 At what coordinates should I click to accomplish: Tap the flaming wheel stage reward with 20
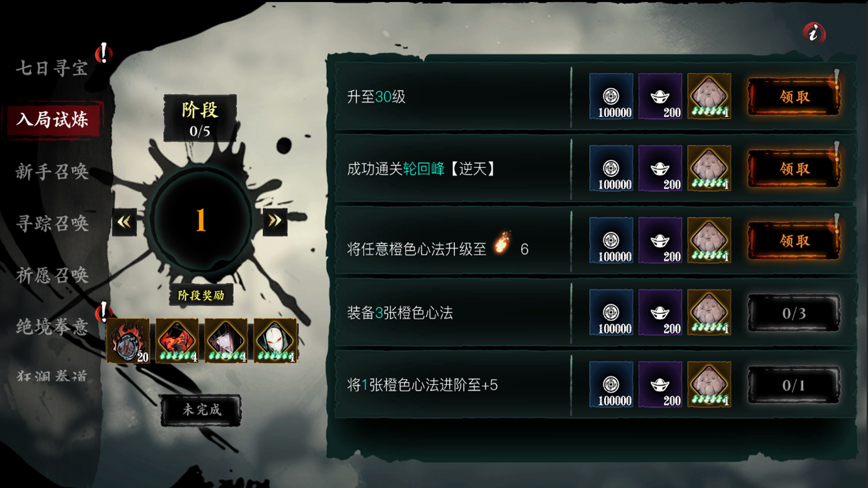(128, 341)
